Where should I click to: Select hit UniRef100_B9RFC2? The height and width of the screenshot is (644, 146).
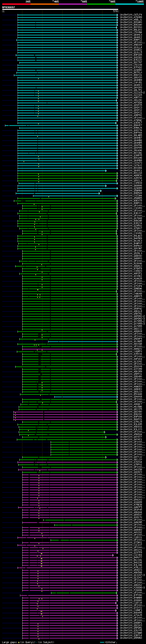[x=131, y=40]
